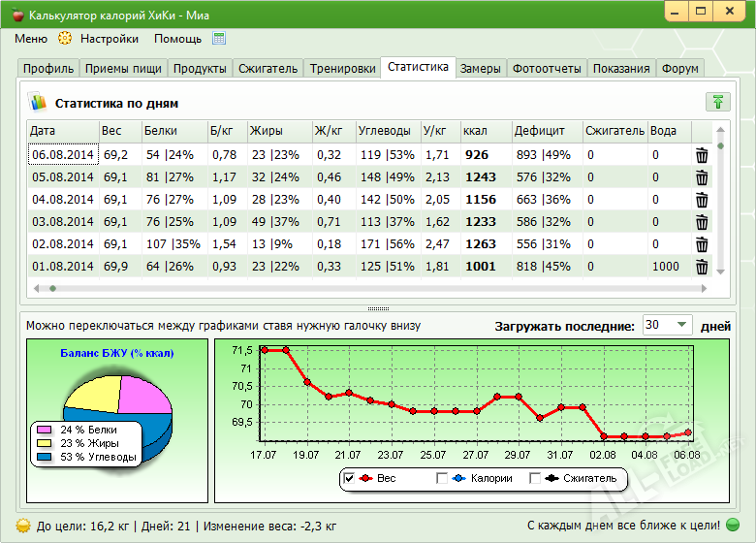Image resolution: width=756 pixels, height=543 pixels.
Task: Open the Меню menu
Action: [x=30, y=39]
